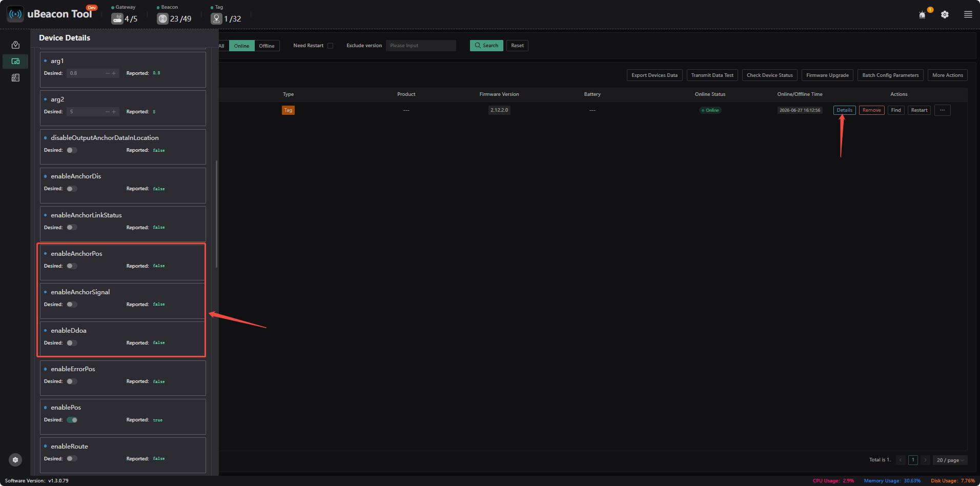
Task: Toggle the enableAnchorPos Desired switch
Action: (72, 266)
